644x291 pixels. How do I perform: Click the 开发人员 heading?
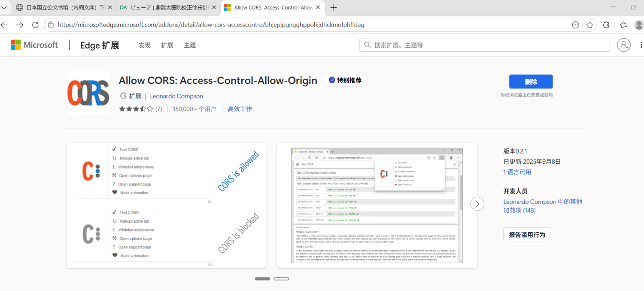pyautogui.click(x=516, y=191)
